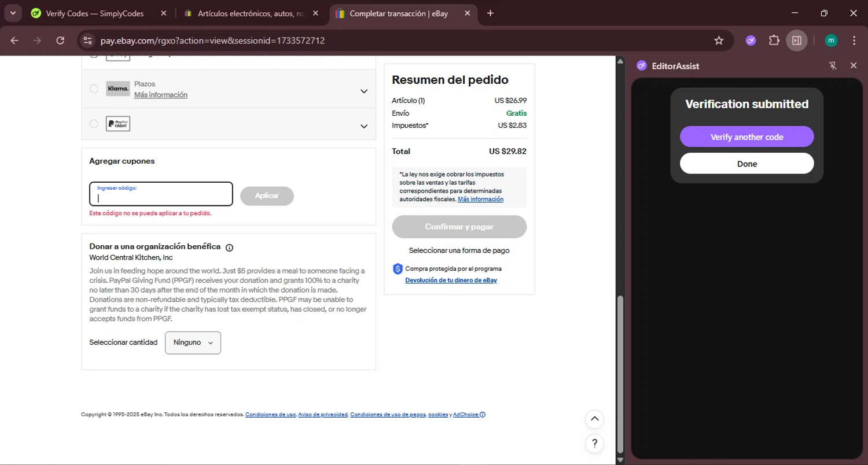The width and height of the screenshot is (868, 465).
Task: Click the browser back arrow
Action: 14,40
